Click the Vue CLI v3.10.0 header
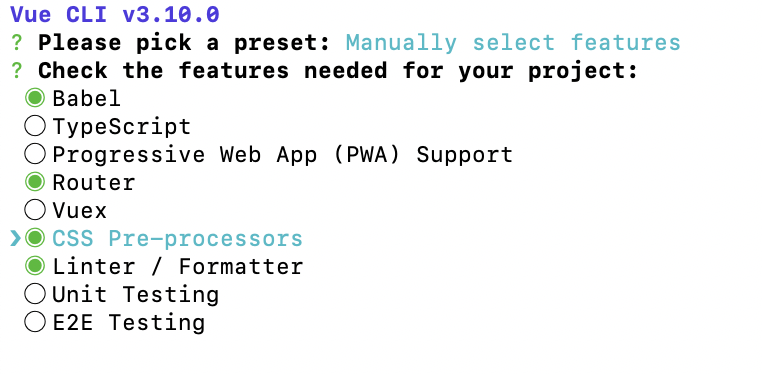This screenshot has height=374, width=762. coord(115,15)
